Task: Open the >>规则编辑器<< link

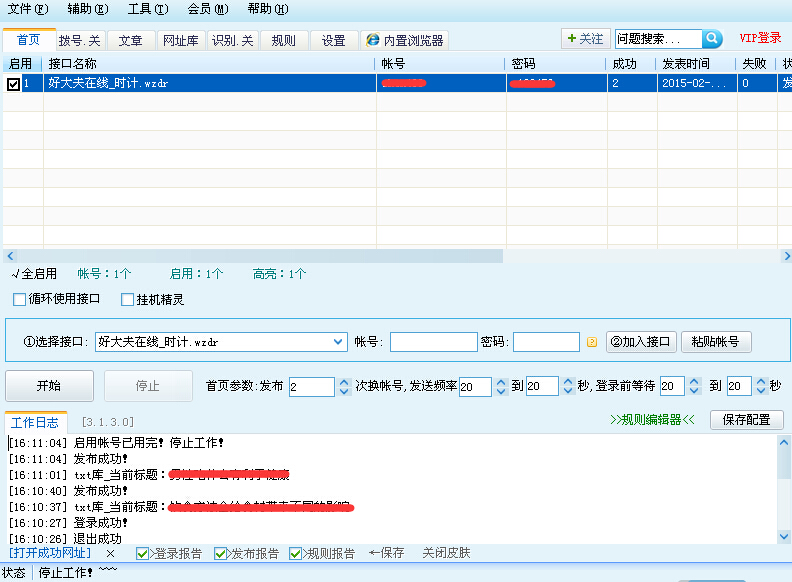Action: [652, 420]
